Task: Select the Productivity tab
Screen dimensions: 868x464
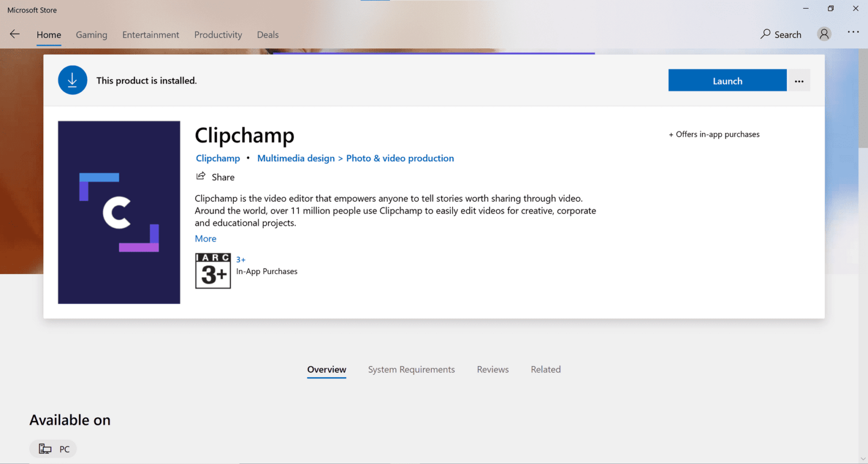Action: [x=218, y=35]
